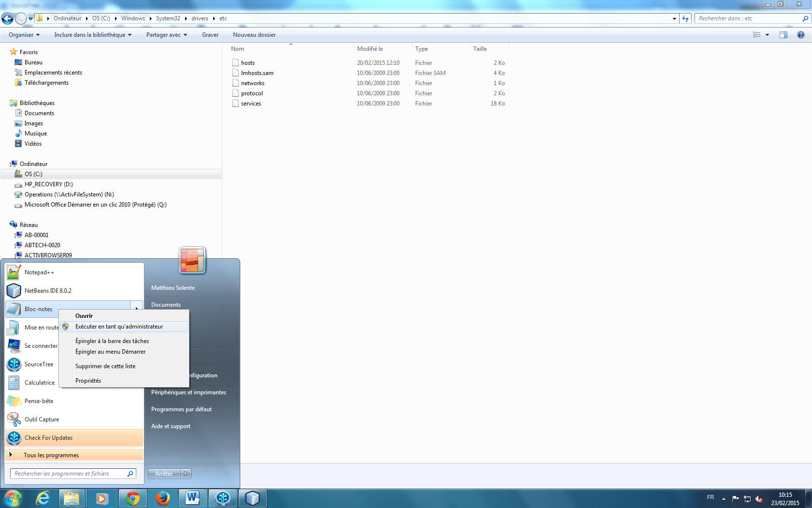Open the Organiser dropdown menu
Screen dimensions: 812x508
coord(24,35)
